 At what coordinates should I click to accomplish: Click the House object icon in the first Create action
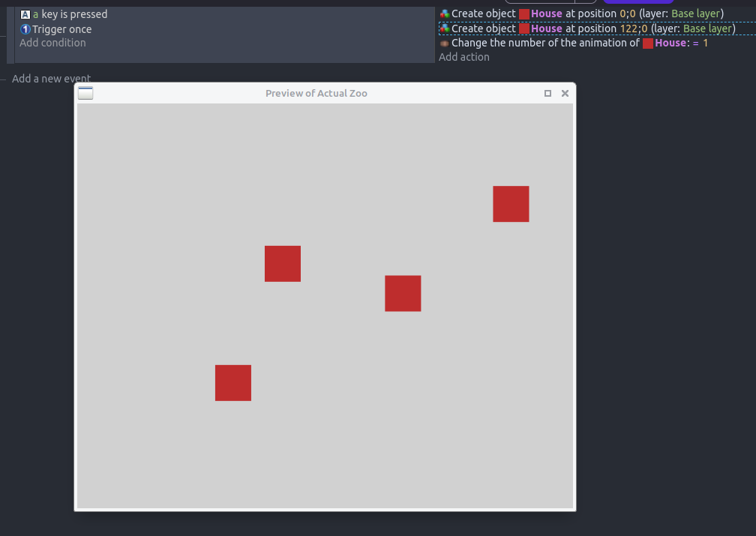coord(525,13)
